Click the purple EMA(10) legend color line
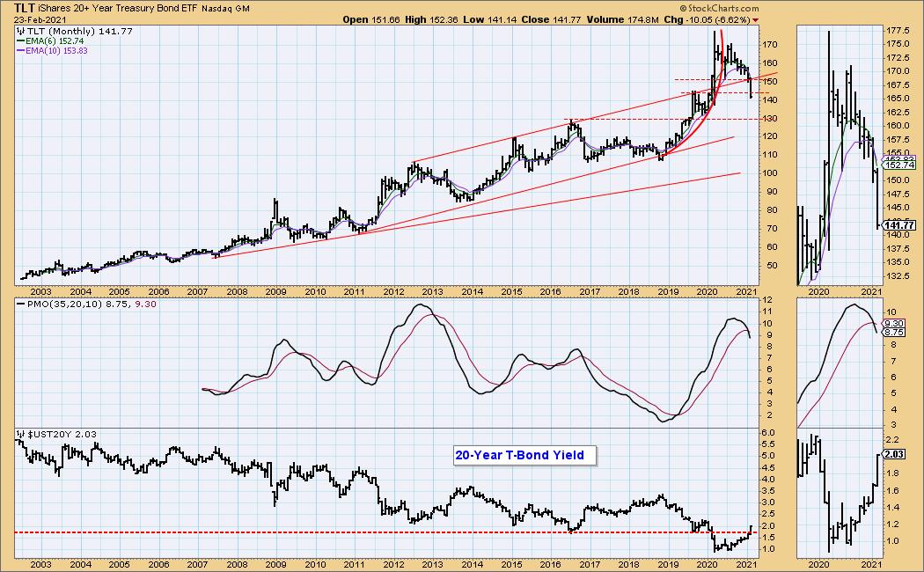The height and width of the screenshot is (572, 924). (x=20, y=51)
